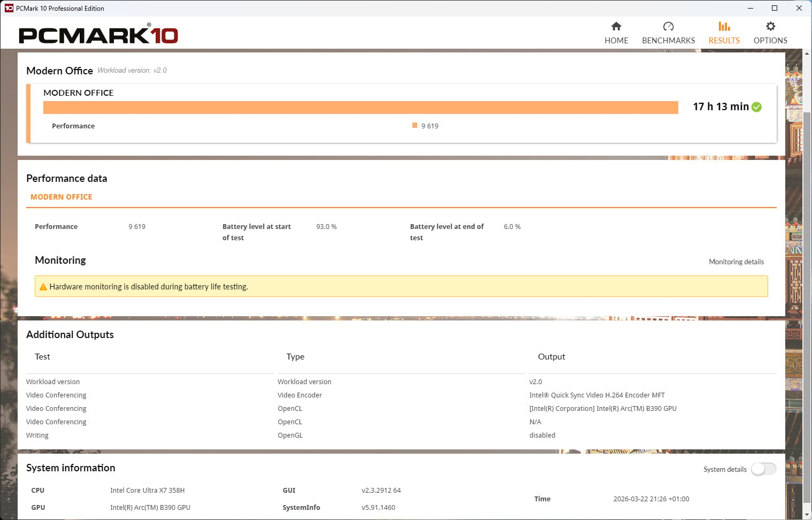Image resolution: width=812 pixels, height=520 pixels.
Task: Click the vertical scrollbar thumb
Action: coord(807,308)
